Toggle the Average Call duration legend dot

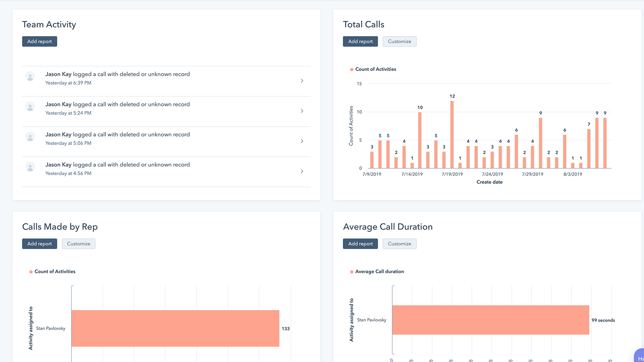point(352,272)
